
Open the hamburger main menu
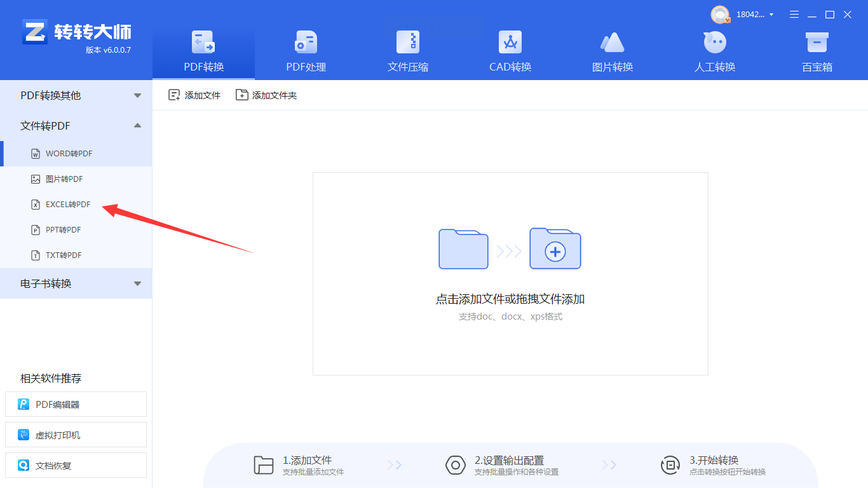click(794, 15)
